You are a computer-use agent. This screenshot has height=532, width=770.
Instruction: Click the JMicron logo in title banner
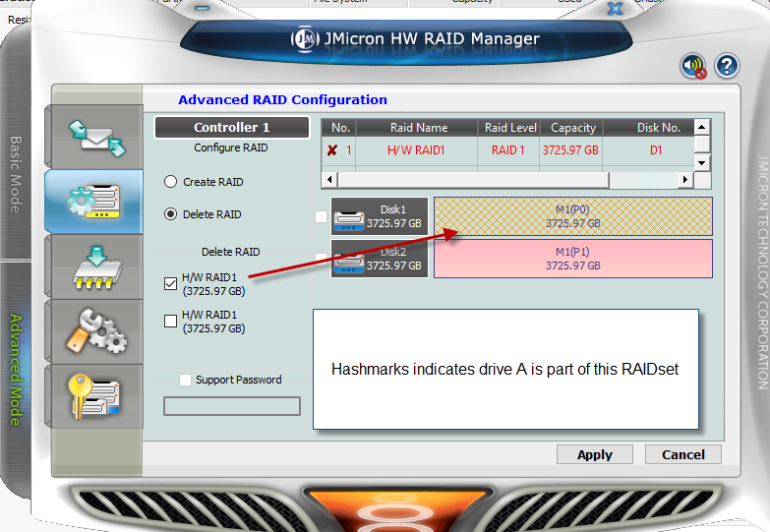pos(305,38)
